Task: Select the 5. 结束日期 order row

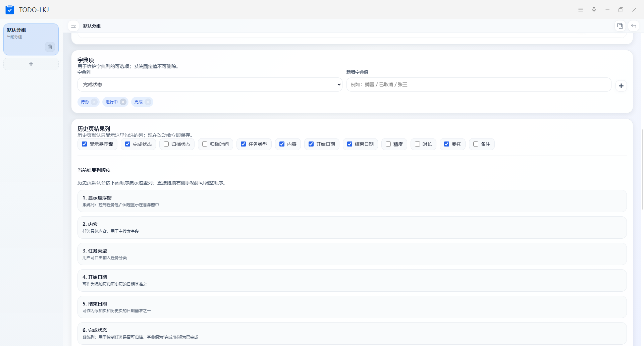Action: coord(352,307)
